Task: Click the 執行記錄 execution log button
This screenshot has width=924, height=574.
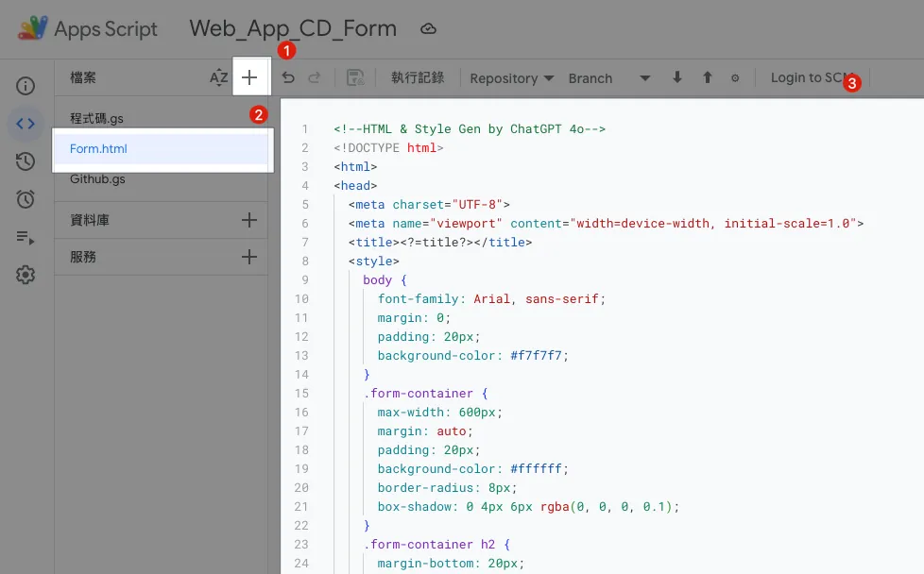Action: 418,77
